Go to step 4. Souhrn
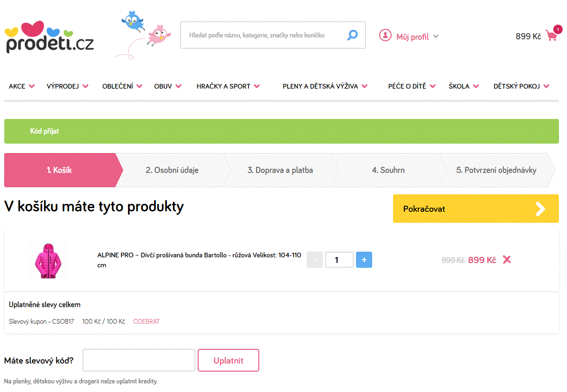The width and height of the screenshot is (567, 392). [x=388, y=170]
